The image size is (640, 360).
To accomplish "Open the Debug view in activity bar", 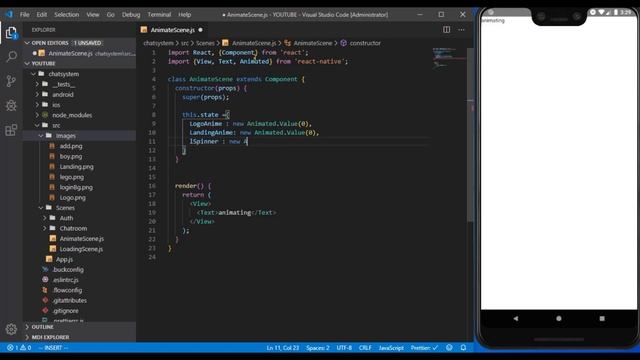I will point(11,105).
